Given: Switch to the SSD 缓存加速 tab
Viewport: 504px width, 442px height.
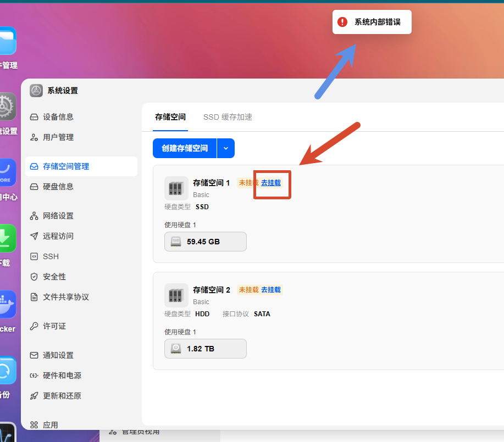Looking at the screenshot, I should tap(228, 117).
